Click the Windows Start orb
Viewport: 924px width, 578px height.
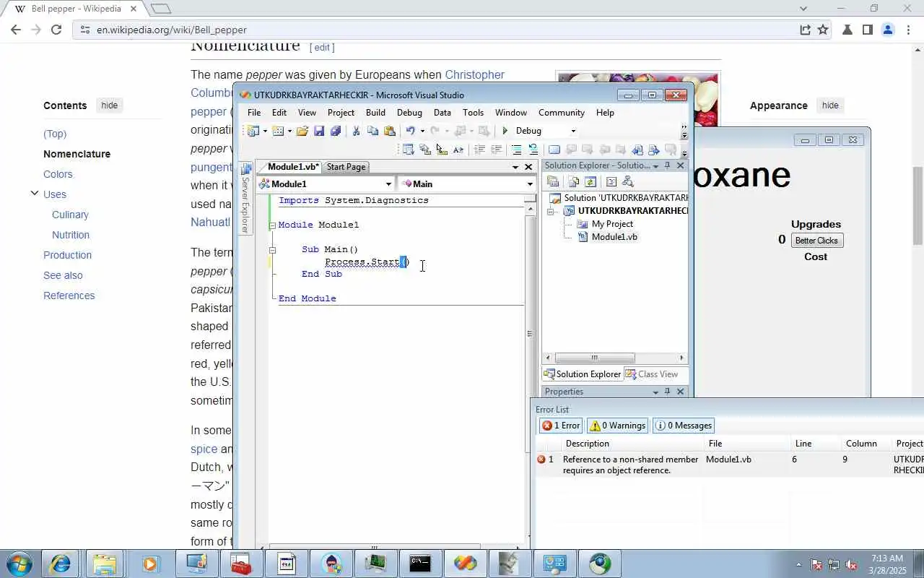pos(18,564)
